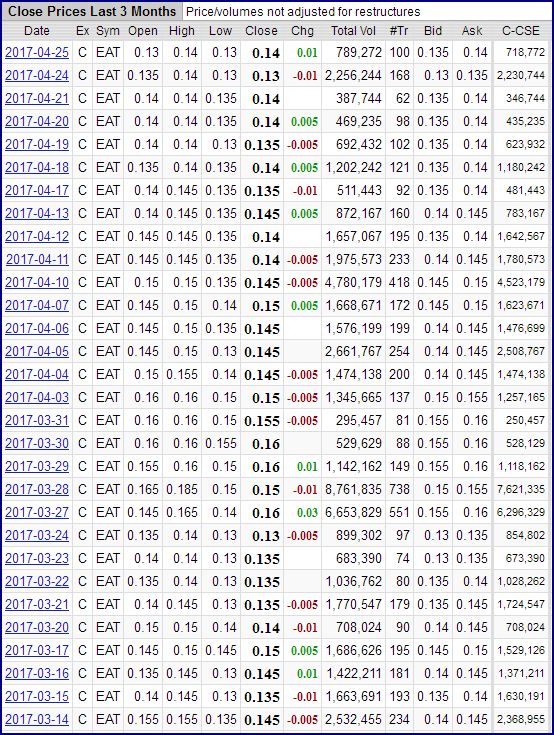Open the 2017-03-14 date link
554x735 pixels.
click(x=37, y=719)
